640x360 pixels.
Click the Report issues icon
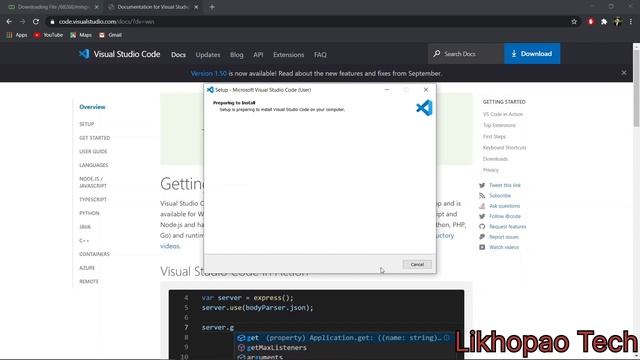pos(482,237)
